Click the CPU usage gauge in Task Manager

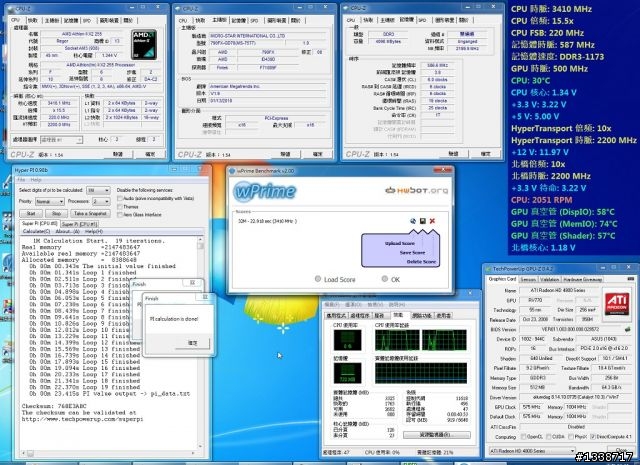tap(347, 340)
